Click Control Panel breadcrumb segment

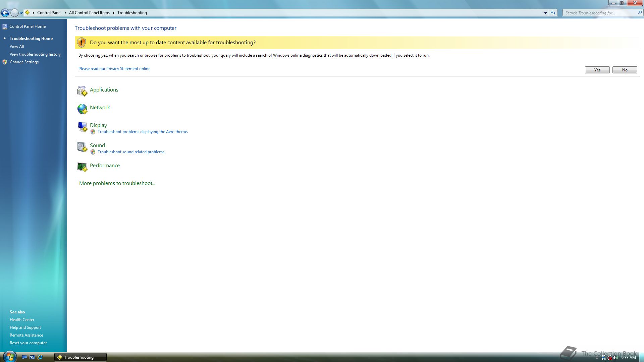point(49,13)
